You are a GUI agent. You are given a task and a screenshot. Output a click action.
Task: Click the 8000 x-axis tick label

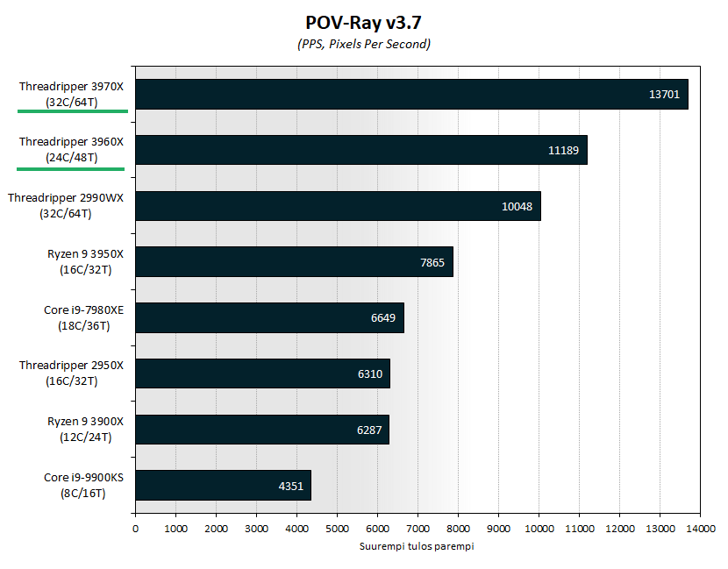pyautogui.click(x=458, y=529)
